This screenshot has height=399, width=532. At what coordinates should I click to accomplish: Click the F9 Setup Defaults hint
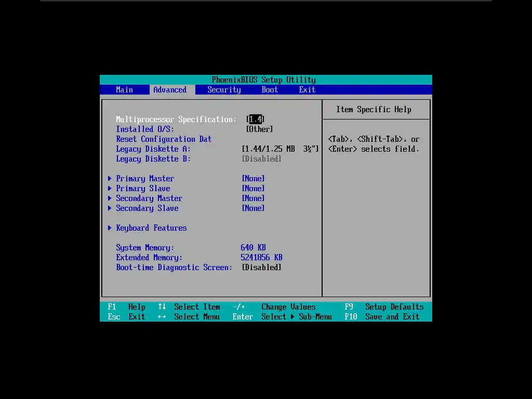point(384,307)
